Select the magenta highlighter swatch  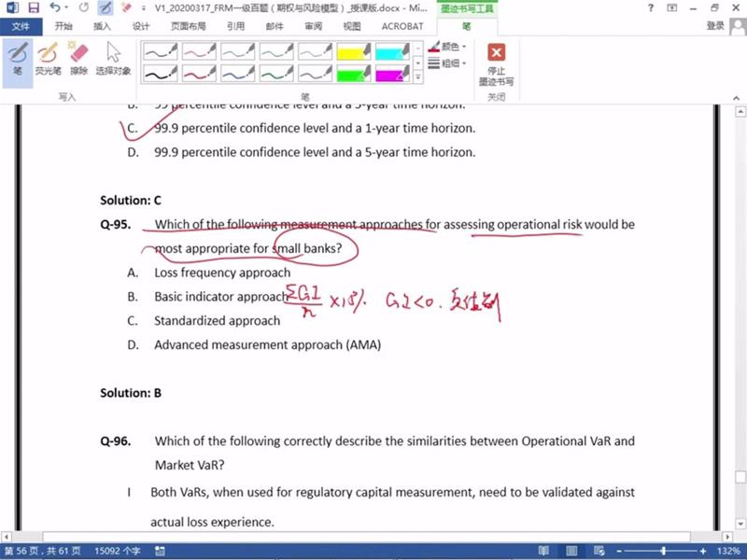click(x=392, y=74)
